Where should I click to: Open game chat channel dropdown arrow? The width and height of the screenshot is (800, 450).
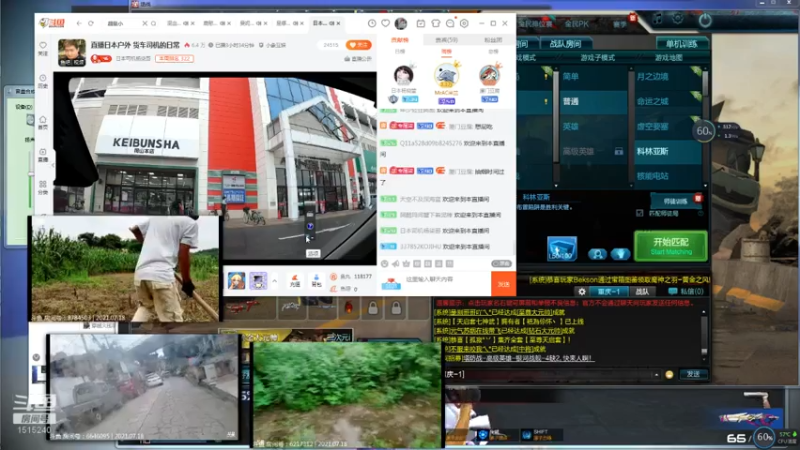656,375
